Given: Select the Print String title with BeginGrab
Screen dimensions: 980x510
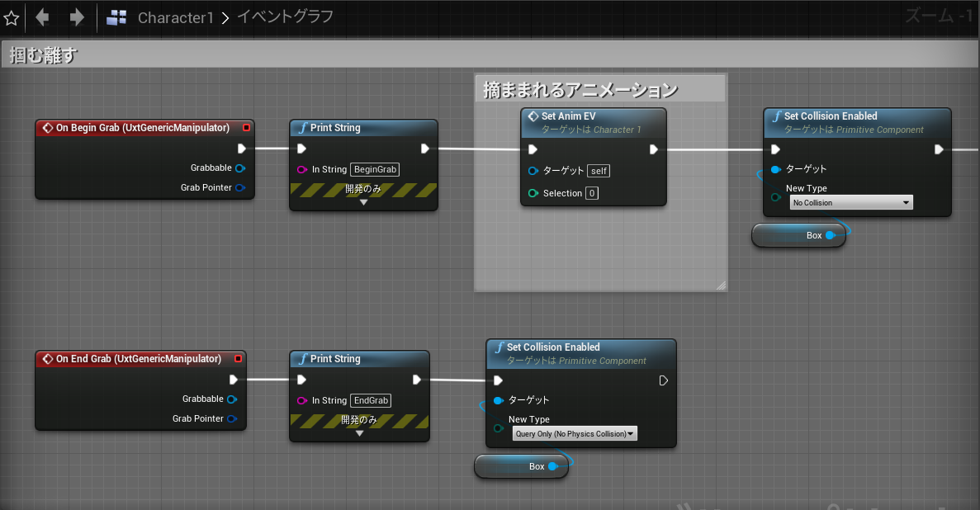Looking at the screenshot, I should [335, 127].
